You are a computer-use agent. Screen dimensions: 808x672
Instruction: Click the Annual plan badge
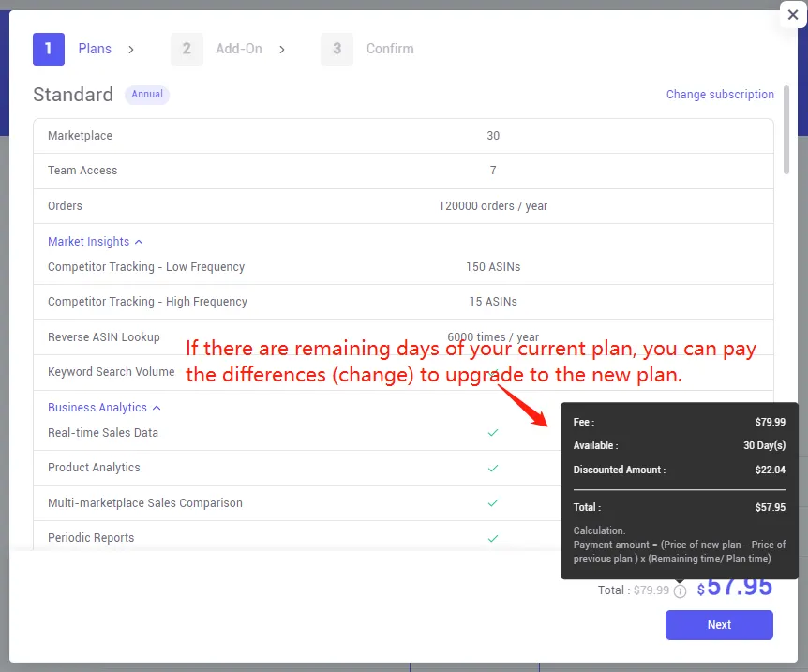point(146,95)
